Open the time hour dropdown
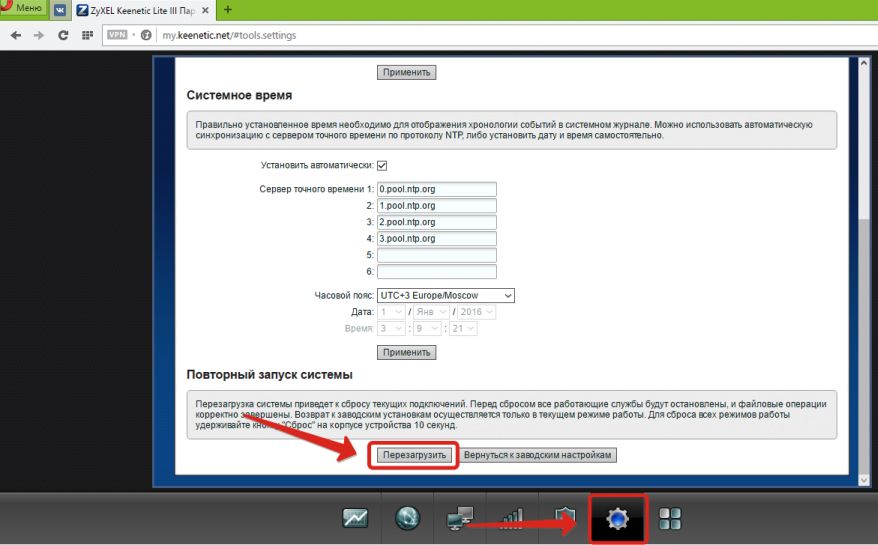This screenshot has width=878, height=545. click(391, 328)
